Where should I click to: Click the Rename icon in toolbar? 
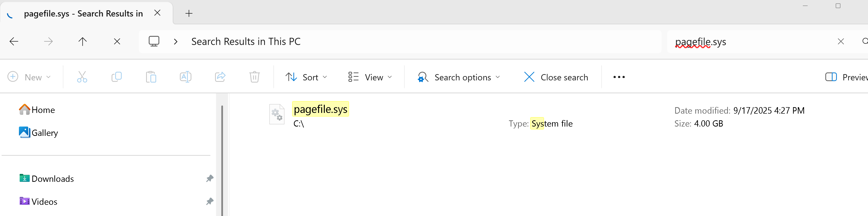185,77
